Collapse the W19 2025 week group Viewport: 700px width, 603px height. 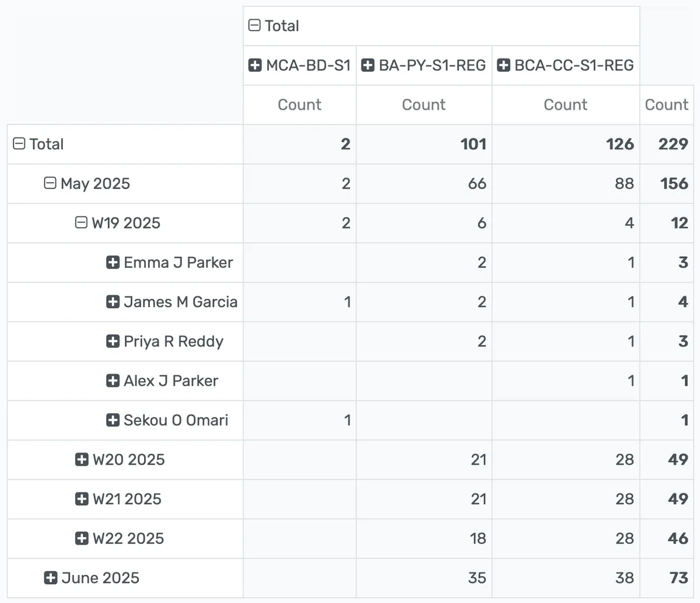point(81,223)
